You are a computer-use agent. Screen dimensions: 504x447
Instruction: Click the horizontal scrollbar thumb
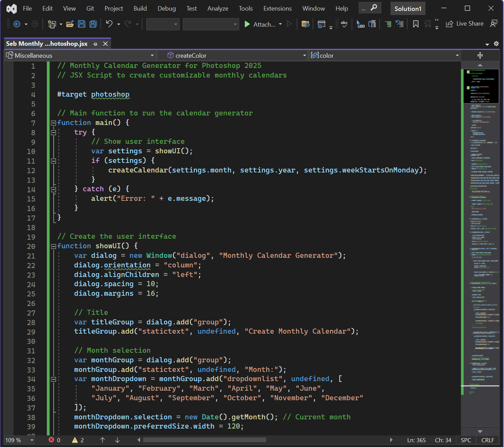(204, 440)
